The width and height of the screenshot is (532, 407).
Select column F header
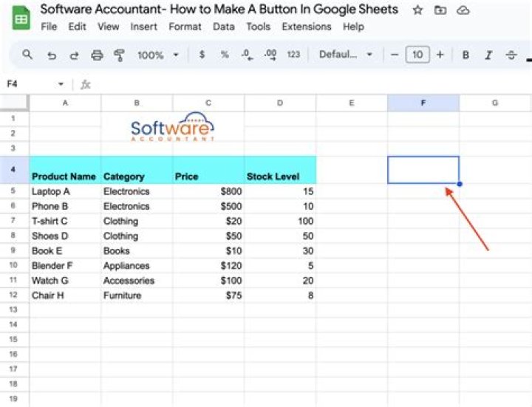(423, 103)
